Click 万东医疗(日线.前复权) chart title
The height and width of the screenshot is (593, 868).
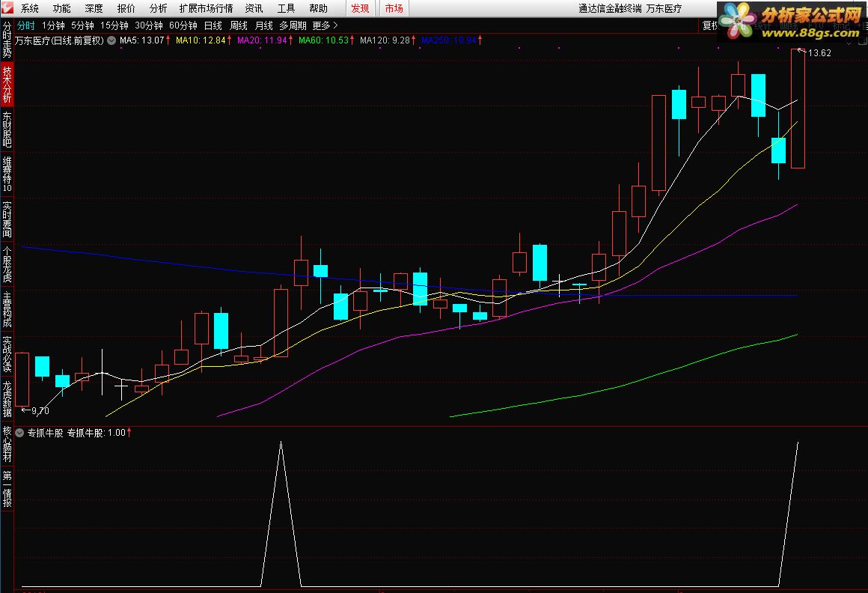coord(59,40)
